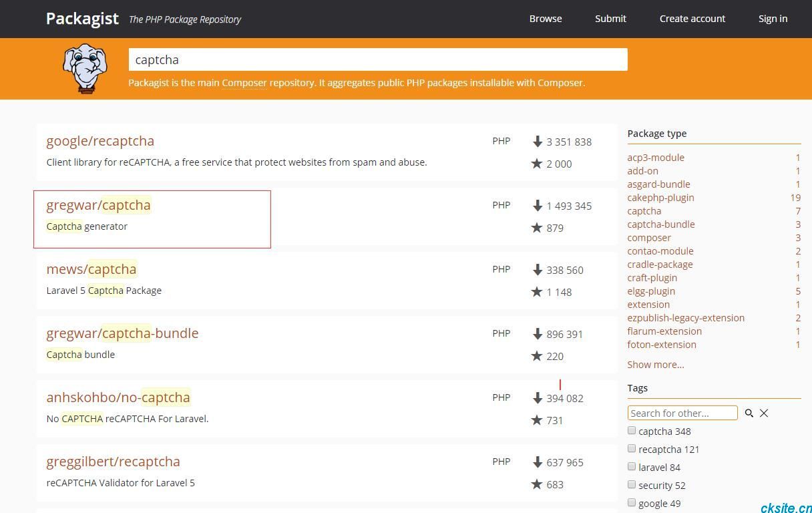Focus the main package search field
The image size is (812, 513).
[x=378, y=59]
